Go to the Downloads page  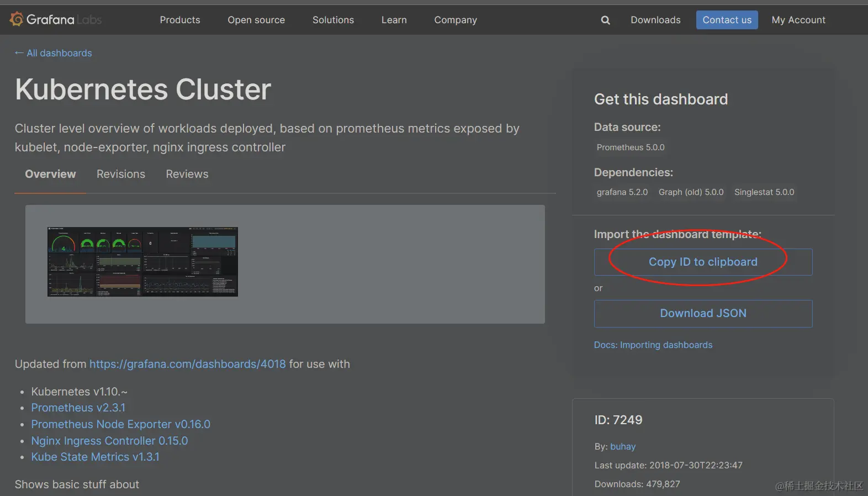655,20
